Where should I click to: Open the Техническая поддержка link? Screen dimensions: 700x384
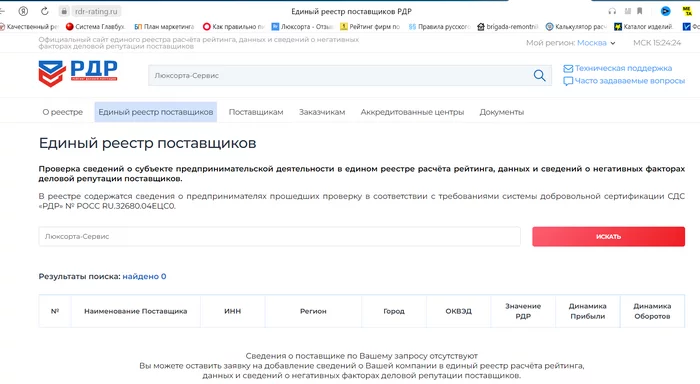(623, 68)
